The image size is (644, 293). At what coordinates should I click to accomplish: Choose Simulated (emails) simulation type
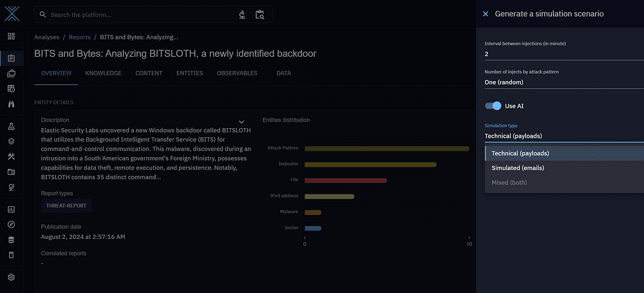coord(518,168)
